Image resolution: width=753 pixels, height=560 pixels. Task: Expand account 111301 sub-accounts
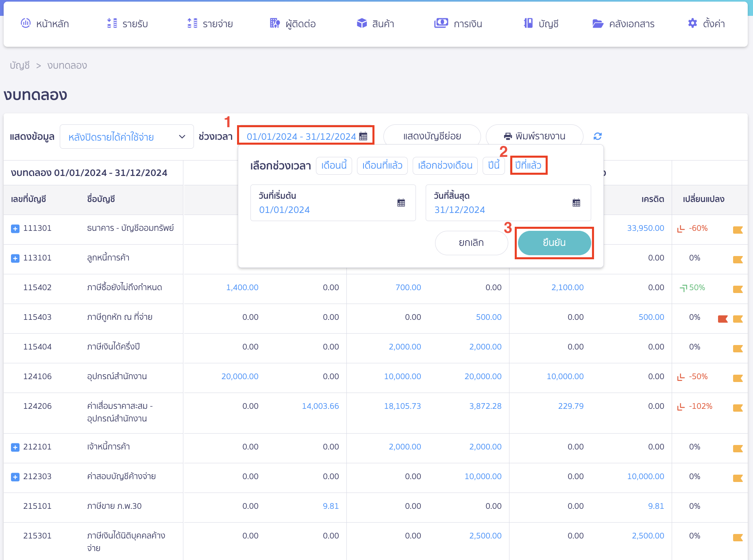pos(15,229)
